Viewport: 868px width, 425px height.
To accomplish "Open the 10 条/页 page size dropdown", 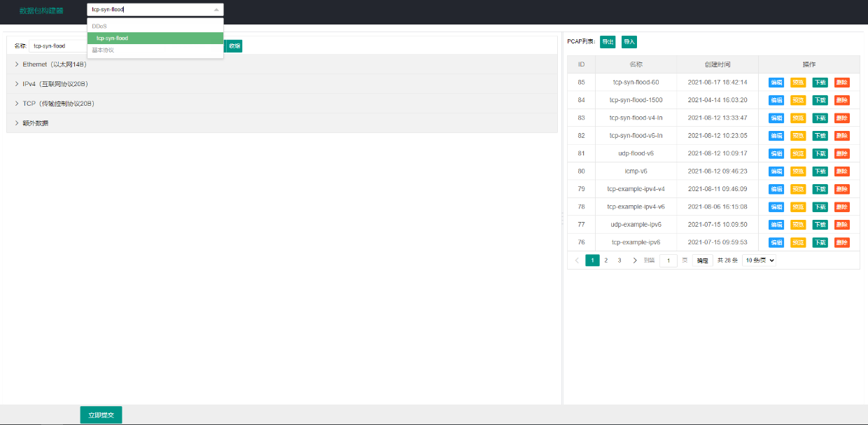I will (x=759, y=260).
